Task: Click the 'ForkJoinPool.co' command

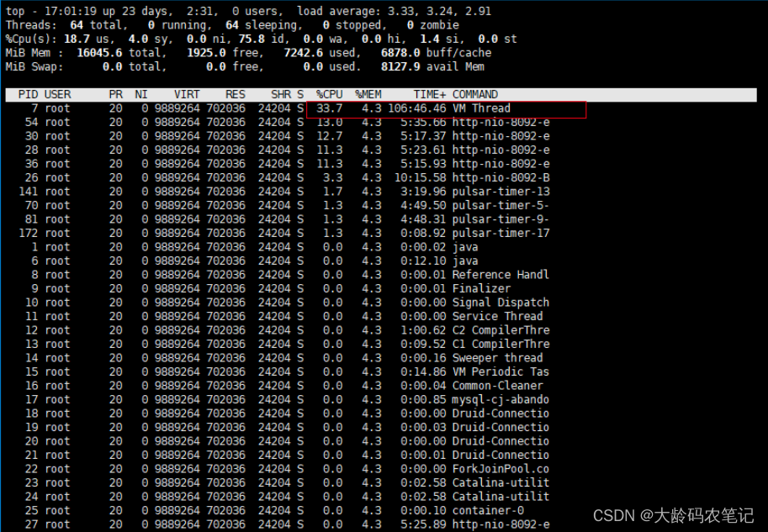Action: (501, 469)
